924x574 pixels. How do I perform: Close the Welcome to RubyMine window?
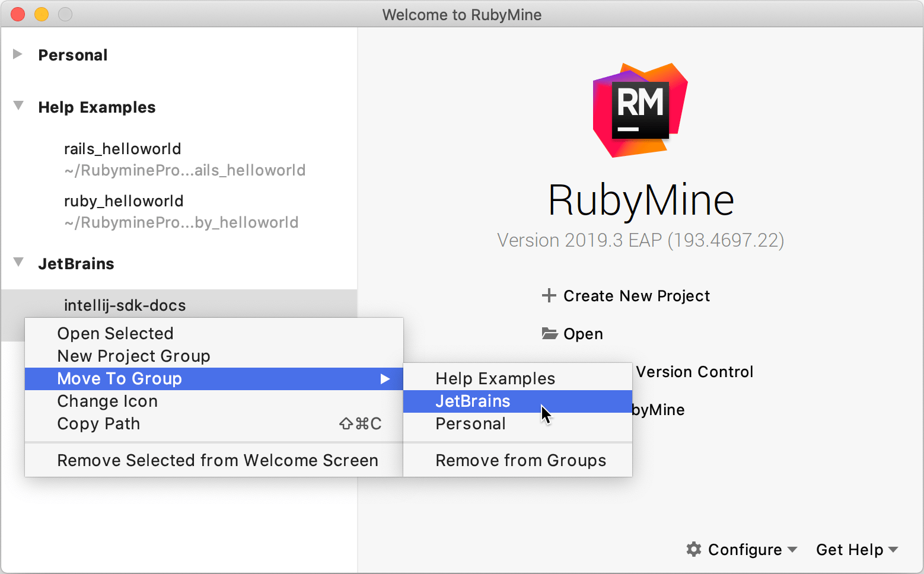coord(18,14)
